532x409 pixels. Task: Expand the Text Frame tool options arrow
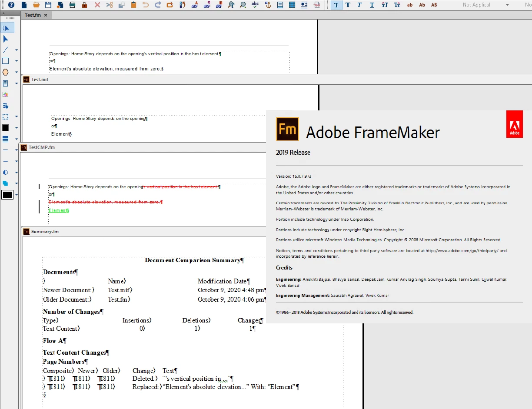point(17,83)
